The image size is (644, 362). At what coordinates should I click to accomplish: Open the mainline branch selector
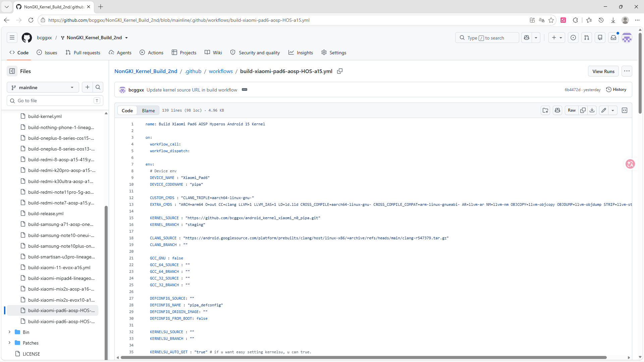[43, 87]
